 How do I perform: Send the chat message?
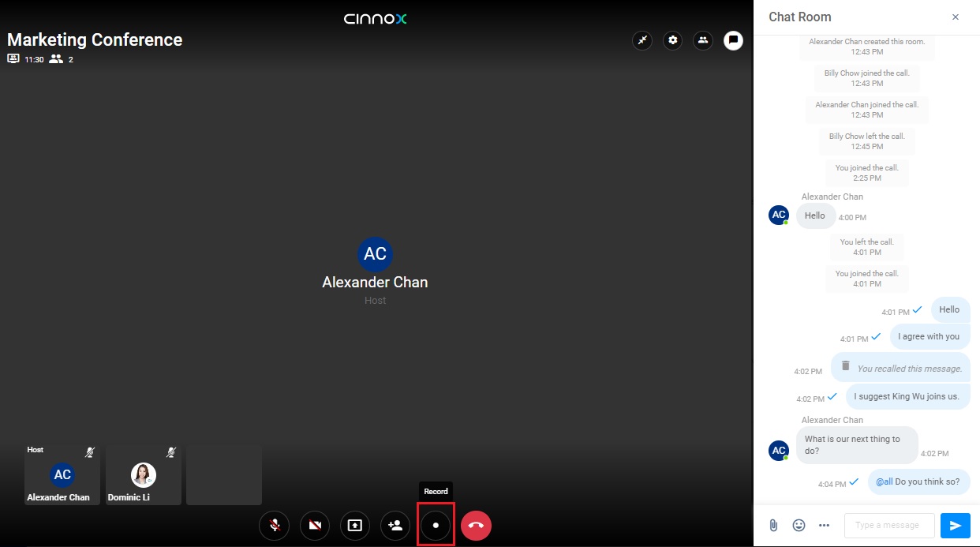tap(956, 525)
